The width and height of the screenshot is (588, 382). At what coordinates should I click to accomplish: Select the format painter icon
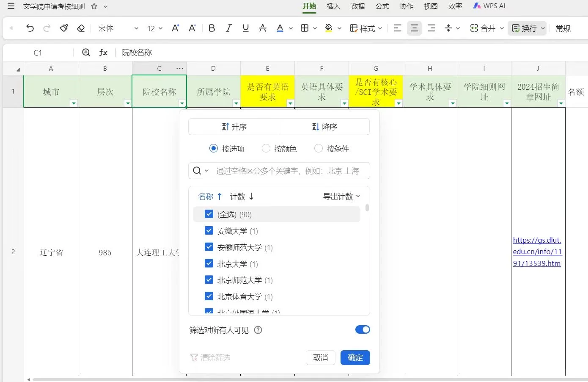click(x=64, y=28)
